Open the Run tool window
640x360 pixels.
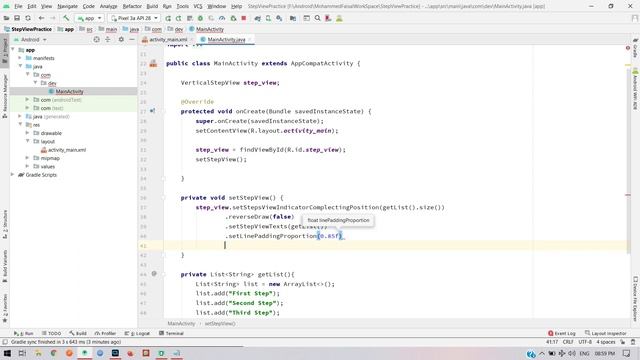24,333
